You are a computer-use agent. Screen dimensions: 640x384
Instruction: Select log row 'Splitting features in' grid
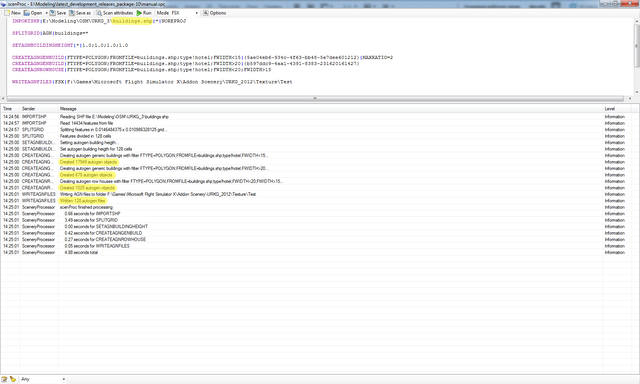[320, 130]
